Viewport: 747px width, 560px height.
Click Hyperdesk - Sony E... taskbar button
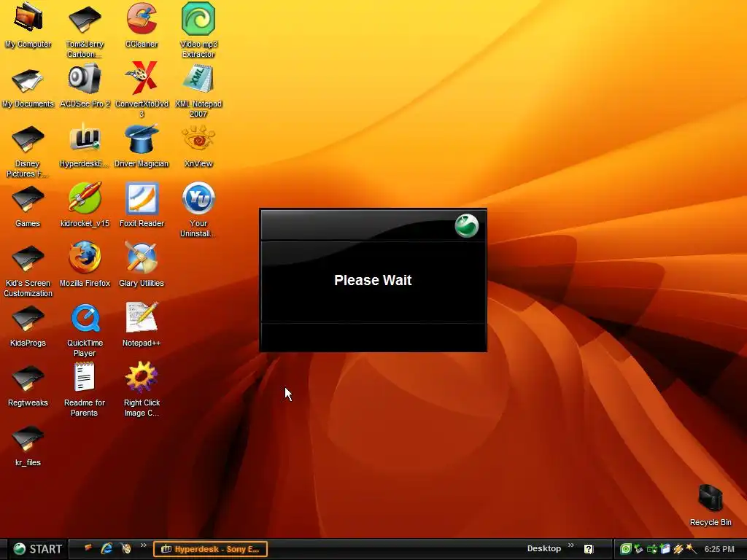[211, 549]
